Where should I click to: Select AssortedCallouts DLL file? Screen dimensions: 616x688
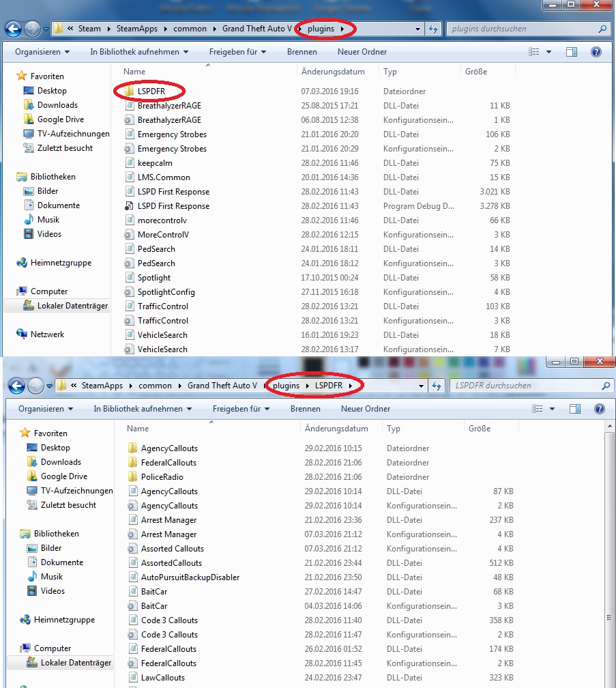pos(171,563)
